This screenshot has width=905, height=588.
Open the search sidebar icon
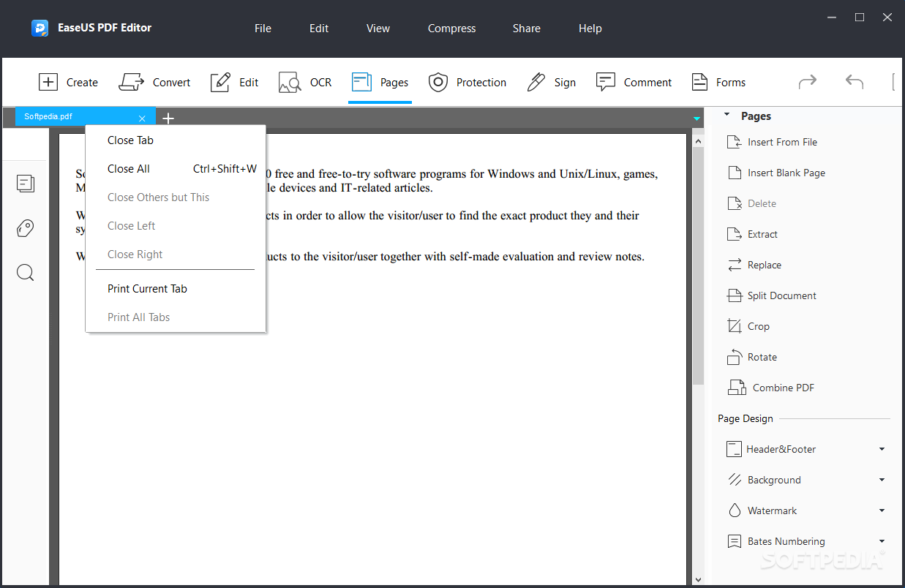26,273
